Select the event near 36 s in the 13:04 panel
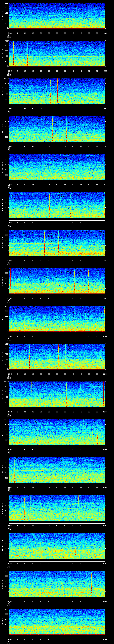This screenshot has width=114, height=644. coord(66,129)
